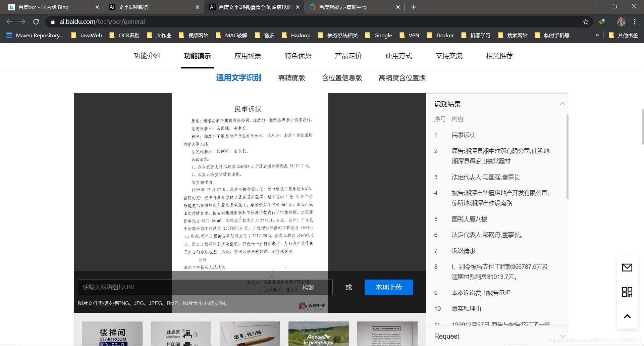644x346 pixels.
Task: Select the 通用文字识别 demo tab
Action: point(238,78)
